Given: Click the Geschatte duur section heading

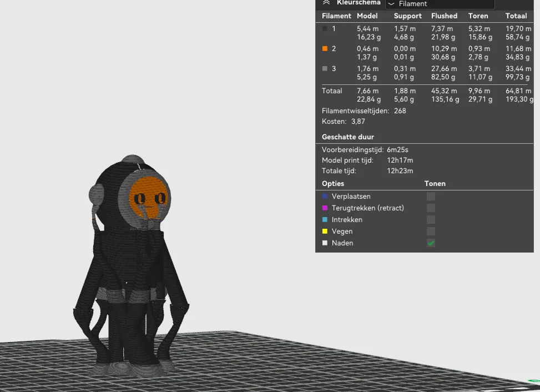Looking at the screenshot, I should tap(348, 137).
